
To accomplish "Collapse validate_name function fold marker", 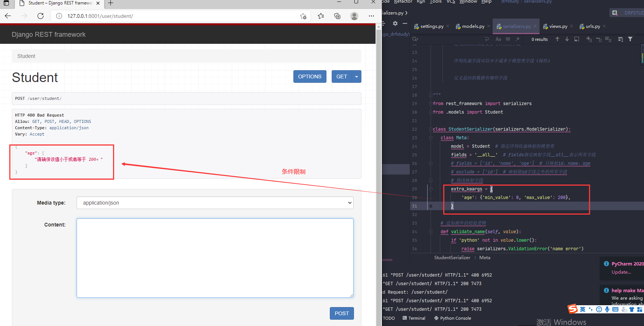I will 431,232.
